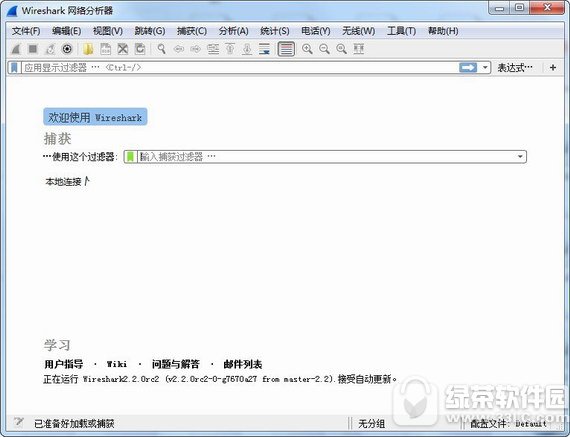Open the 分析(A) menu
Viewport: 570px width, 437px height.
(233, 31)
